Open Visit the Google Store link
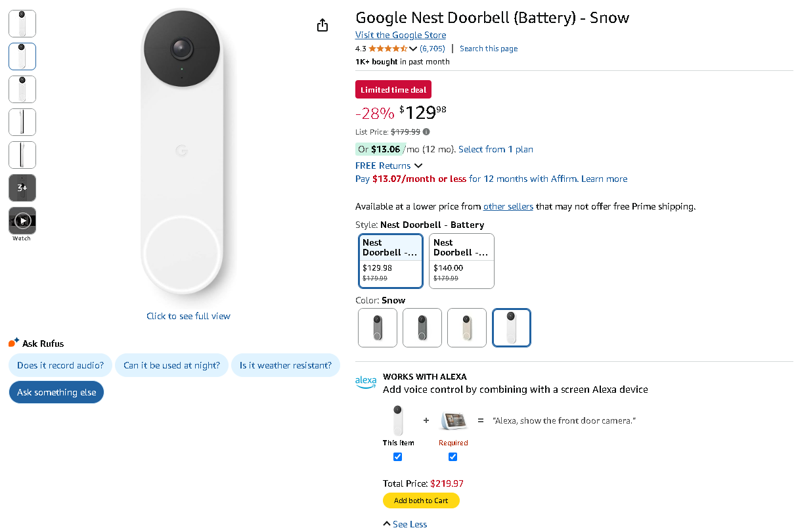The width and height of the screenshot is (796, 532). pyautogui.click(x=400, y=35)
